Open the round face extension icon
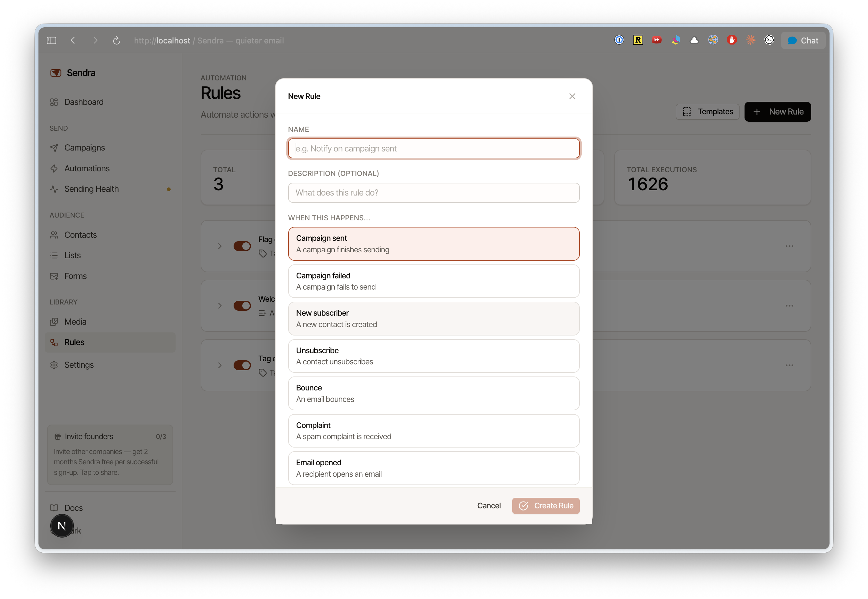Screen dimensions: 868x599 (769, 40)
